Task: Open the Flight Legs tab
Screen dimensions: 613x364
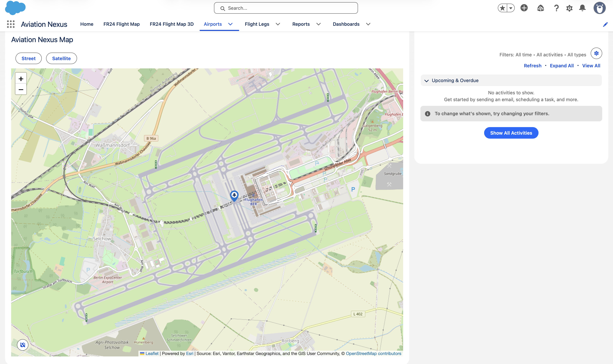Action: pos(257,24)
